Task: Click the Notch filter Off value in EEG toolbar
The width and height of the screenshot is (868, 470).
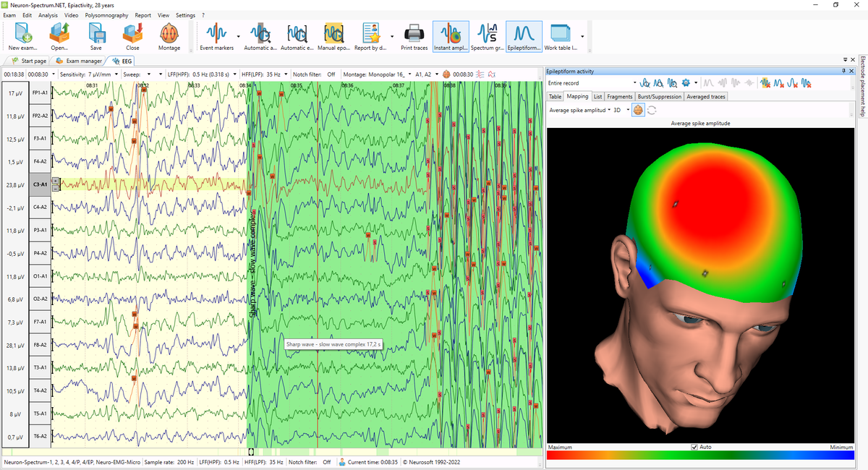Action: [x=331, y=74]
